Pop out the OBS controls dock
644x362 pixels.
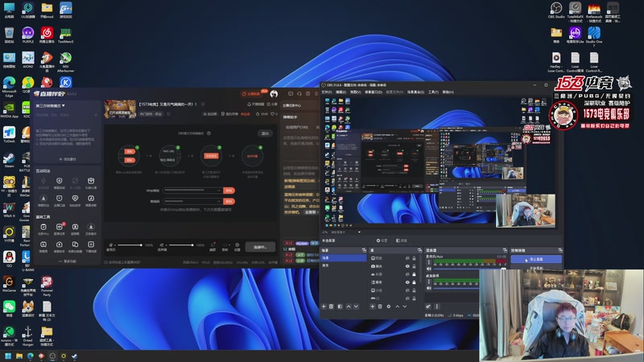coord(560,250)
